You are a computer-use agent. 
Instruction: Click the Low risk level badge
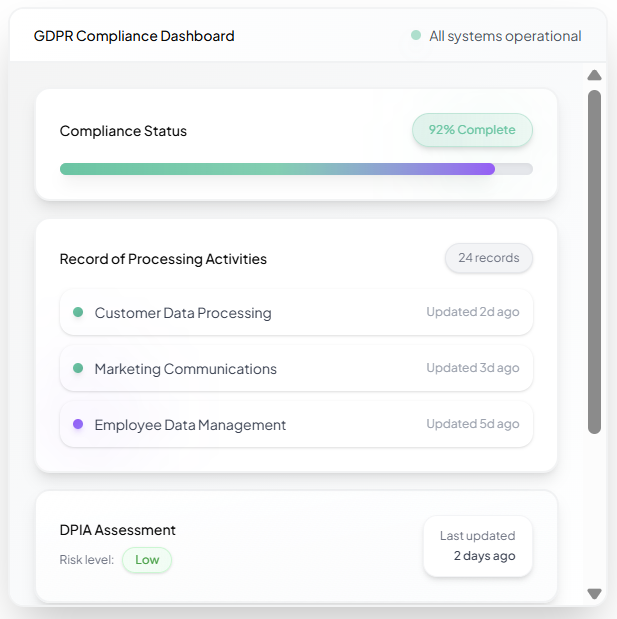tap(147, 560)
